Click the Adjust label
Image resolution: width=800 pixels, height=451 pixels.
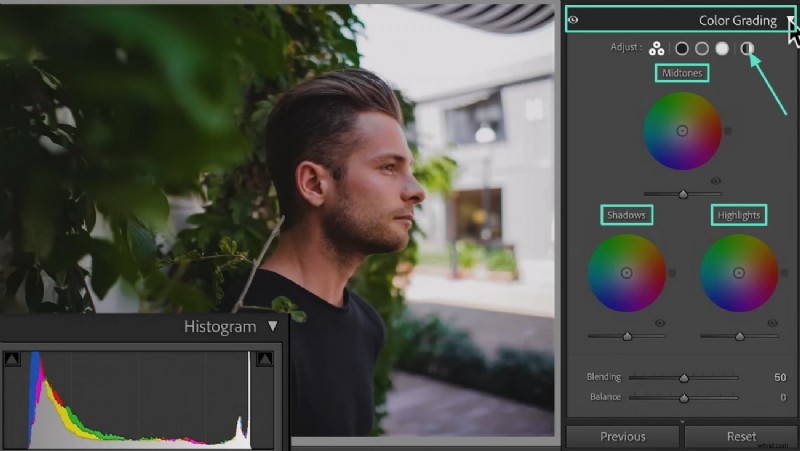click(626, 47)
